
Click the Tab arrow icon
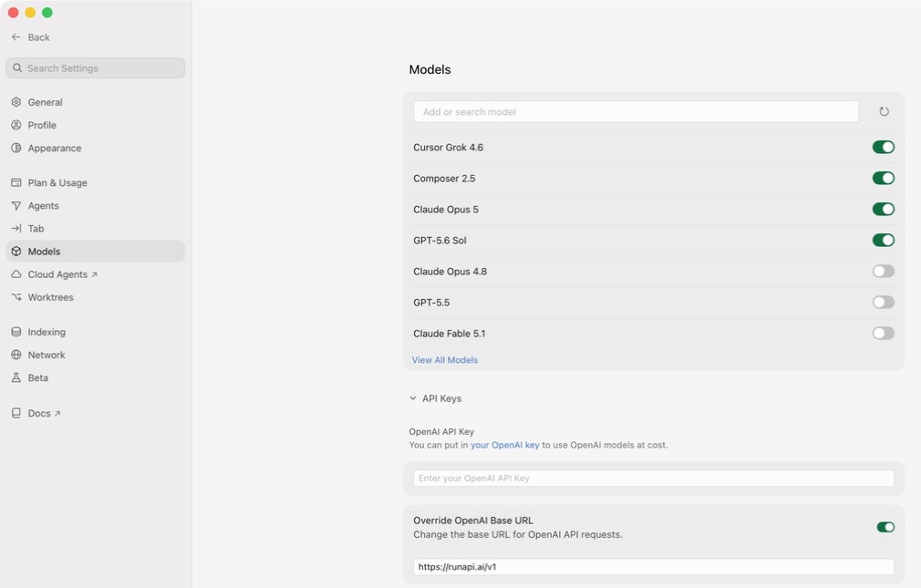point(16,229)
